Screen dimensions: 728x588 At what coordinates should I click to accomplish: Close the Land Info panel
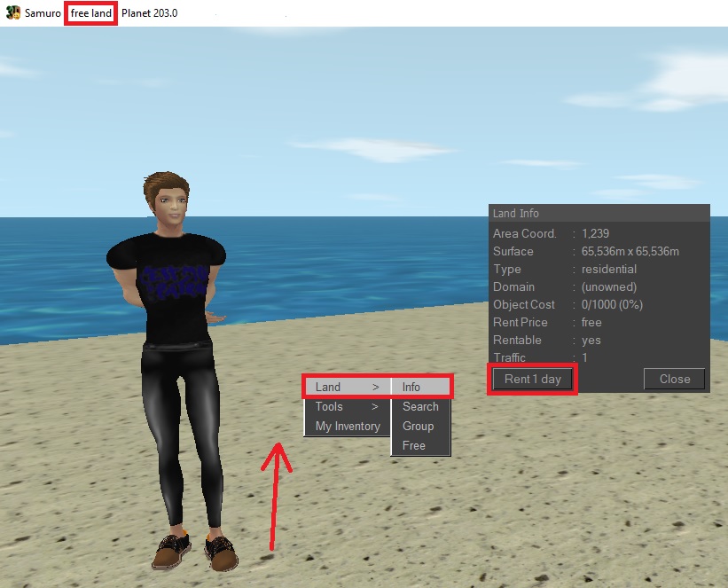click(x=674, y=379)
